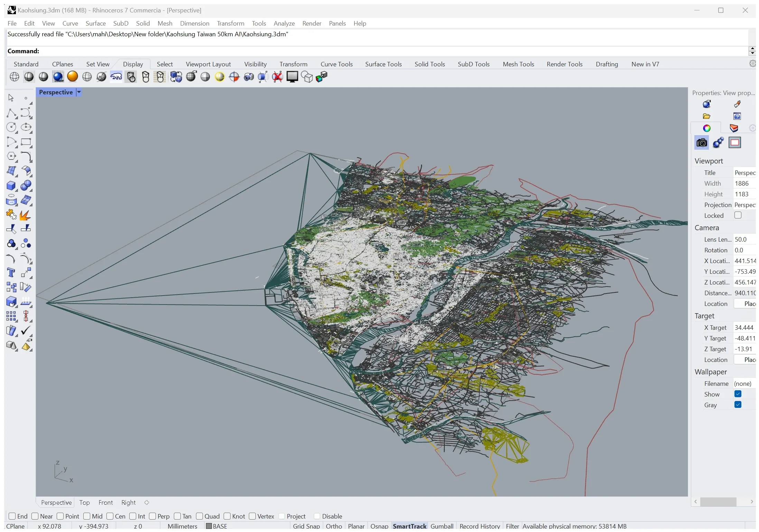Choose the Circle tool in the left toolbar
This screenshot has height=532, width=759.
(x=11, y=127)
